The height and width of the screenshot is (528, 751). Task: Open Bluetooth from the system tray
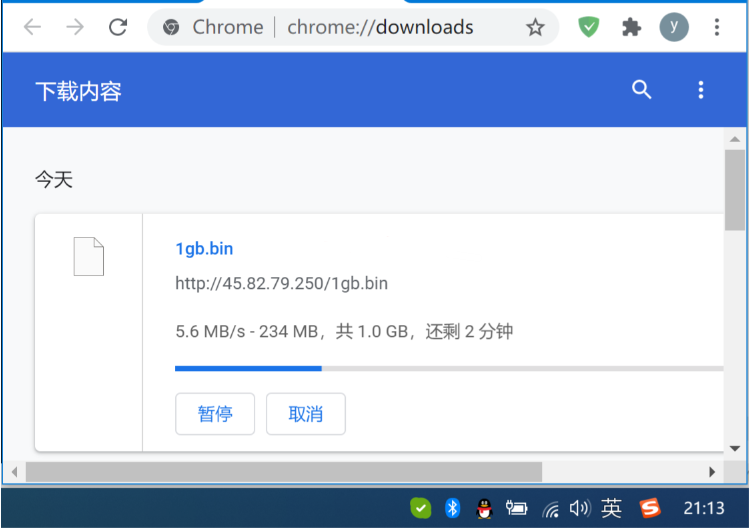point(452,508)
